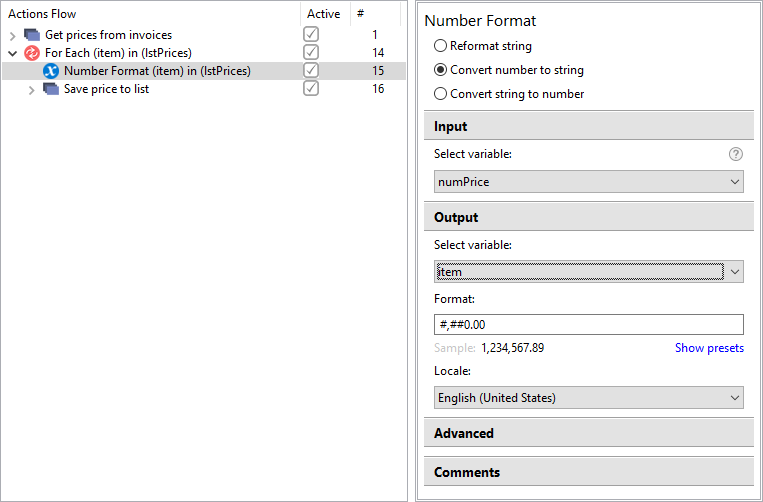Click sample value 1,234,567.89

tap(512, 348)
